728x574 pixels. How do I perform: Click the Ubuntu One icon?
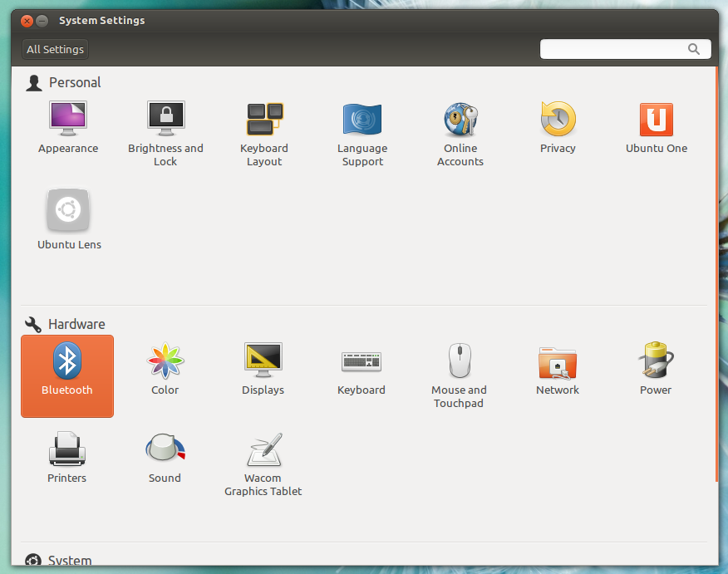click(x=656, y=120)
